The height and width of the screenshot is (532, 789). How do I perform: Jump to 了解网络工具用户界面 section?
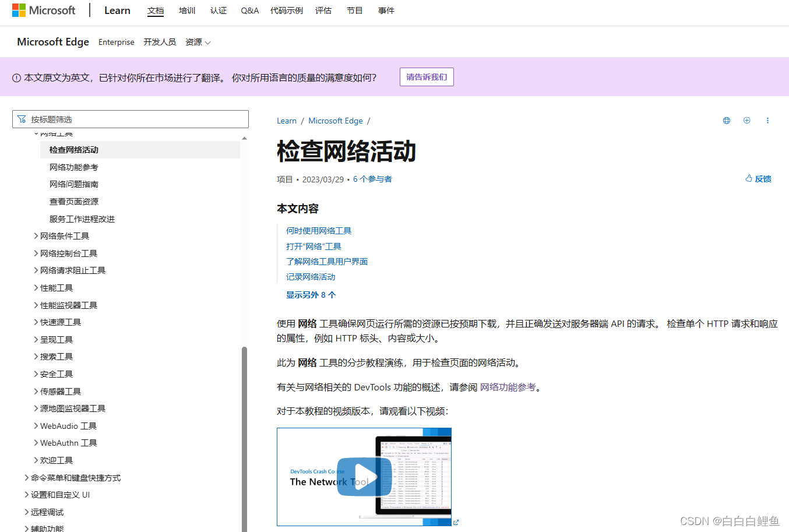tap(327, 262)
